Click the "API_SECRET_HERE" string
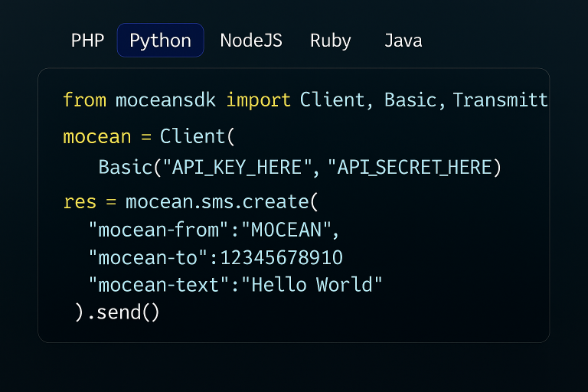The image size is (588, 392). 410,167
